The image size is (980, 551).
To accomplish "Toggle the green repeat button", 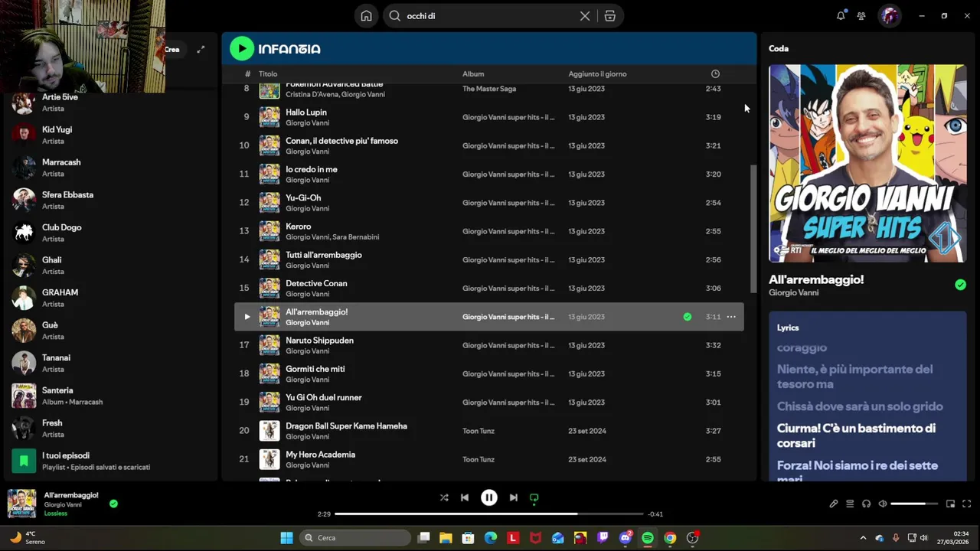I will tap(534, 497).
